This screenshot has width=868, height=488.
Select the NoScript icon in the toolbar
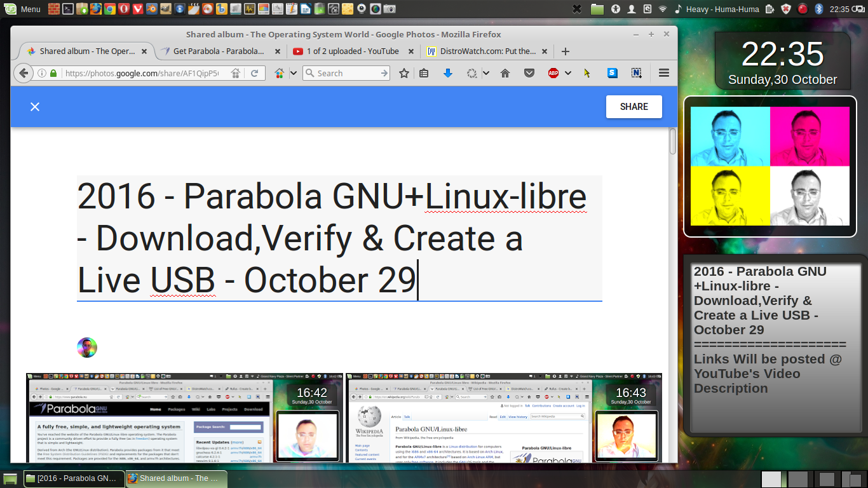pos(636,72)
